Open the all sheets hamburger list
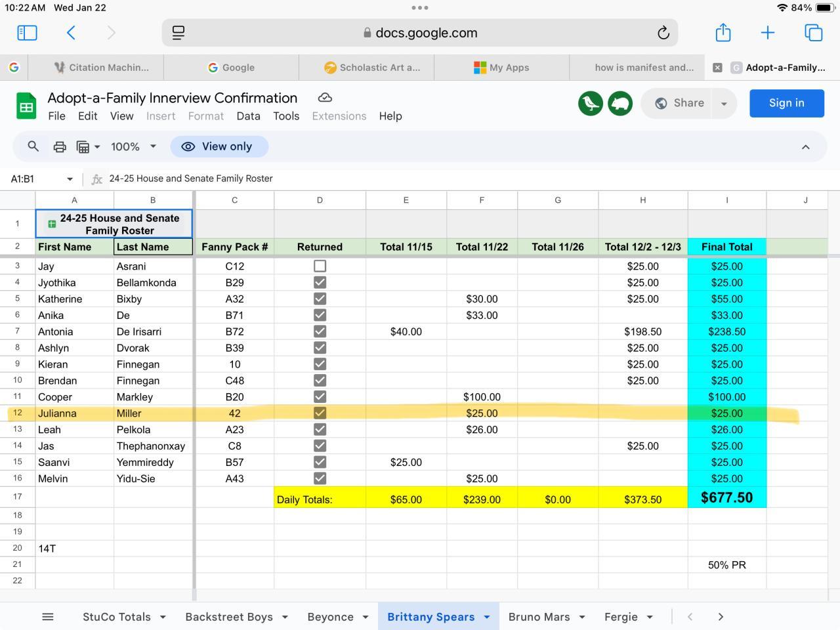 (47, 617)
